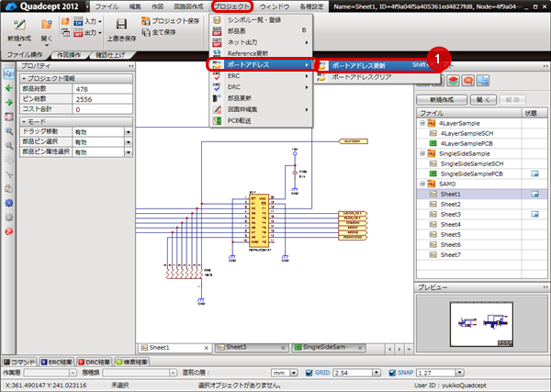Viewport: 551px width, 392px height.
Task: Select 4LayerSampleSCH in file tree
Action: (x=467, y=133)
